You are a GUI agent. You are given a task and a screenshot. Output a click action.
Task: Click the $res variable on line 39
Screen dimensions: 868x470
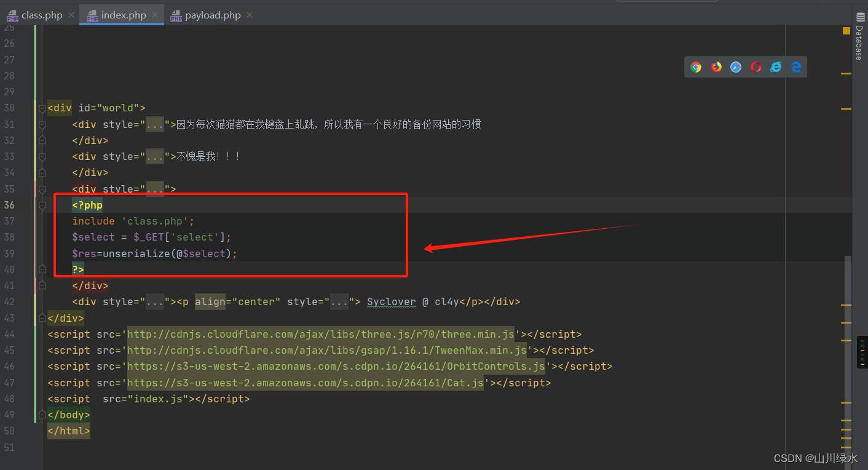click(x=84, y=253)
